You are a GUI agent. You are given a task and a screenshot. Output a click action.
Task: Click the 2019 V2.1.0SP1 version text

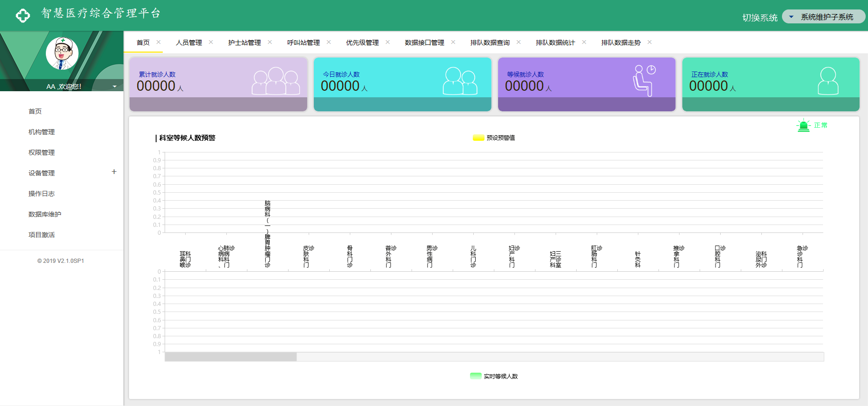(61, 261)
